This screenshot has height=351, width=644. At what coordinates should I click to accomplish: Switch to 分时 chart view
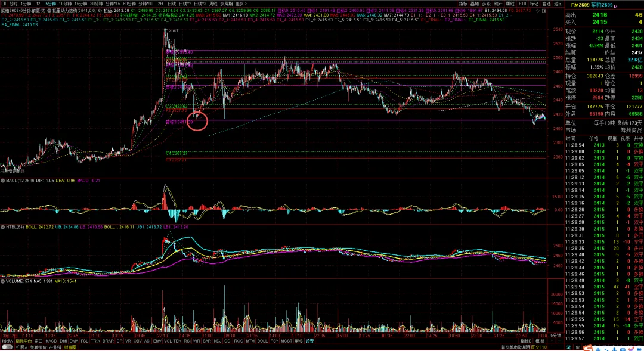tap(14, 4)
